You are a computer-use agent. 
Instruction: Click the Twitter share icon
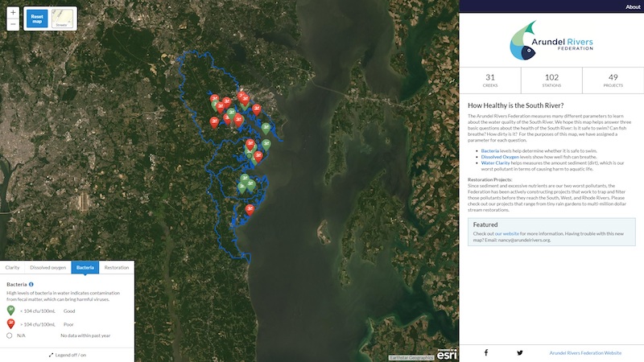coord(520,352)
